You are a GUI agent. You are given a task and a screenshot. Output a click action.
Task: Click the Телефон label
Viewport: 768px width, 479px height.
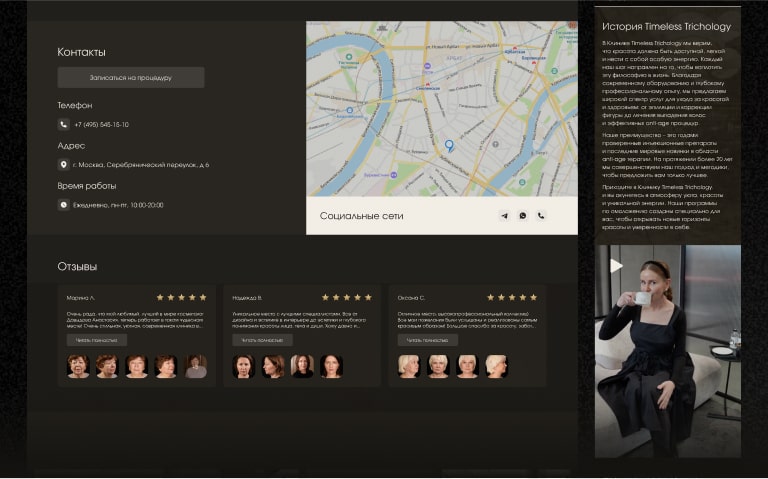coord(75,105)
